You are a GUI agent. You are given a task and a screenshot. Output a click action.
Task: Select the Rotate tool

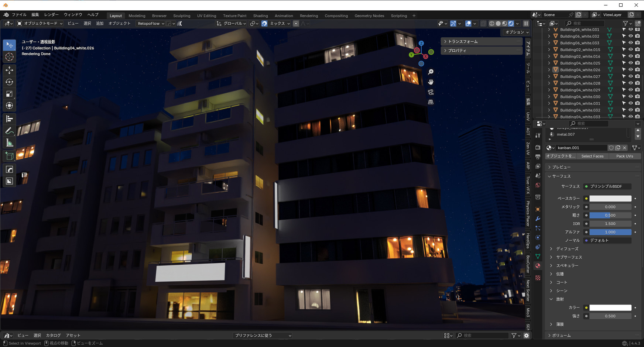point(9,82)
